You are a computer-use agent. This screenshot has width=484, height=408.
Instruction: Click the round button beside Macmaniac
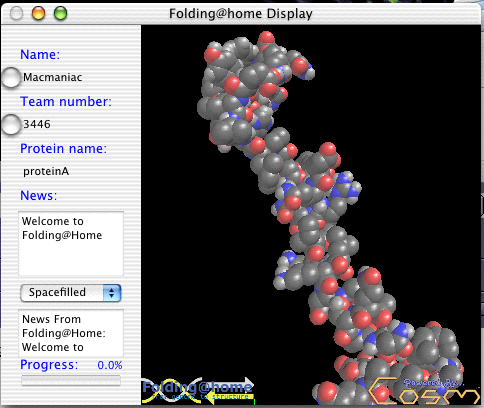tap(11, 77)
